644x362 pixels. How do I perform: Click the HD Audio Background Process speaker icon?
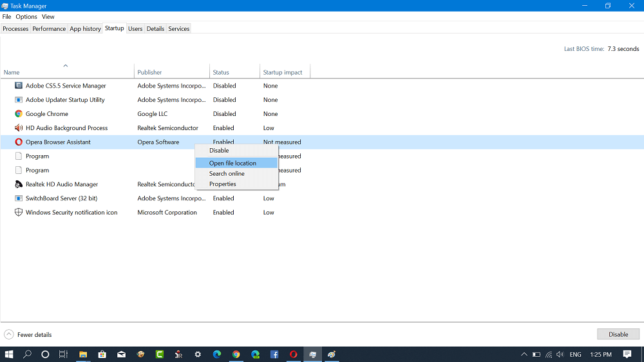point(19,128)
